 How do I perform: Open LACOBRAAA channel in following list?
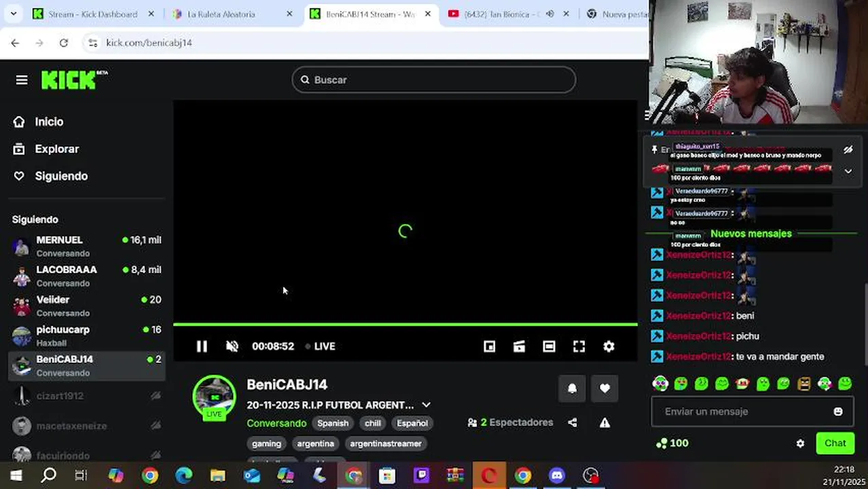pyautogui.click(x=88, y=276)
